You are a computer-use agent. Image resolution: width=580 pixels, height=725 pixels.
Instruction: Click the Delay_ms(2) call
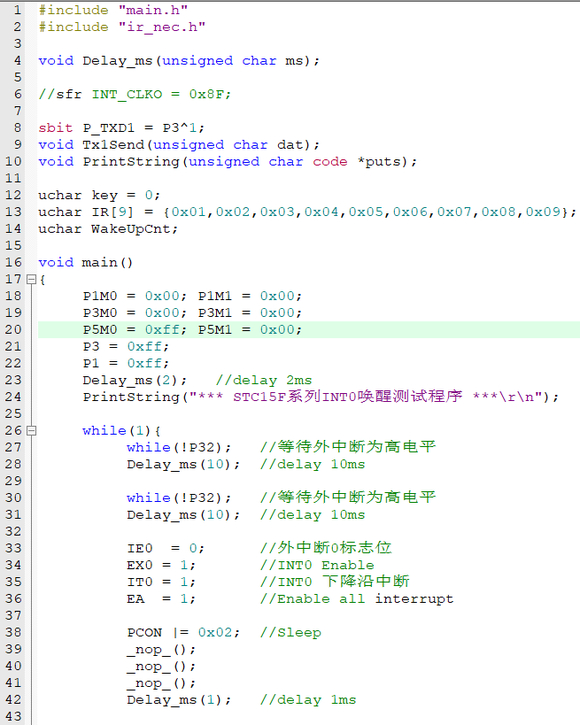135,380
